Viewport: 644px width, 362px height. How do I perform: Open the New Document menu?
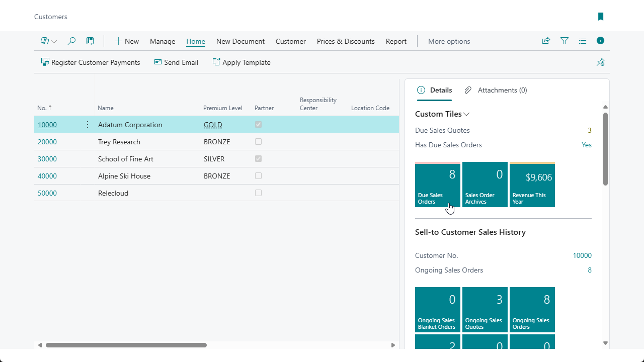coord(240,41)
